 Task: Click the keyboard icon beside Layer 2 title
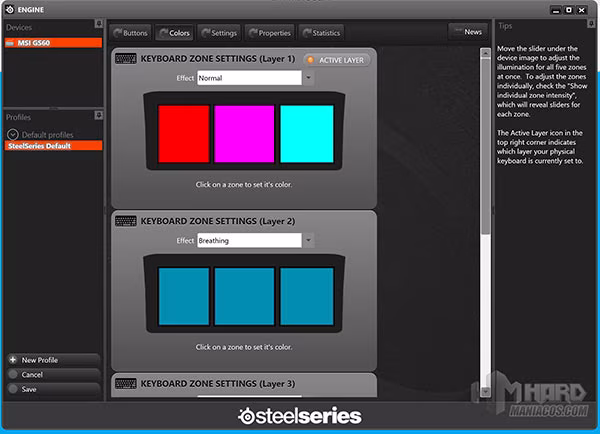point(126,221)
